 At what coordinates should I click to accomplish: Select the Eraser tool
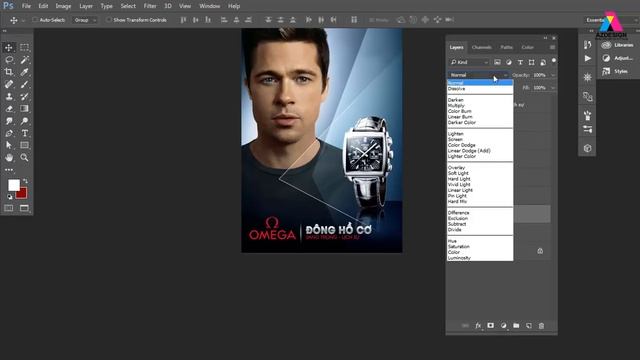pyautogui.click(x=9, y=109)
